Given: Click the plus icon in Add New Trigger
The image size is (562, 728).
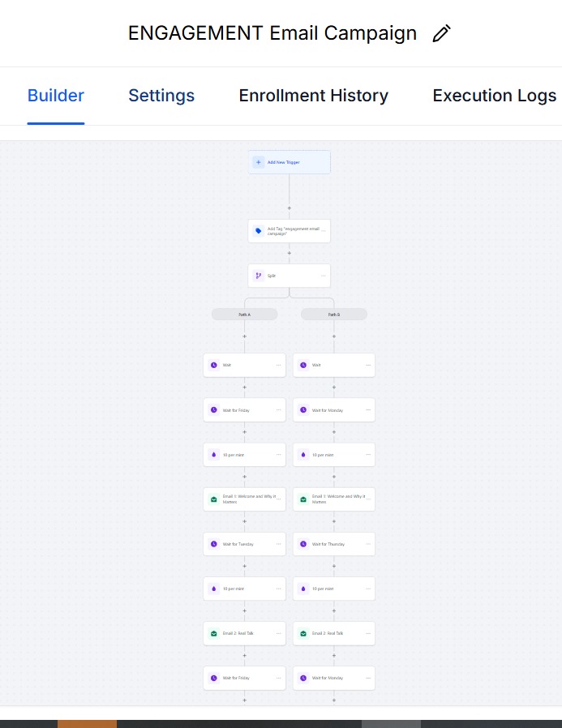Looking at the screenshot, I should point(259,162).
